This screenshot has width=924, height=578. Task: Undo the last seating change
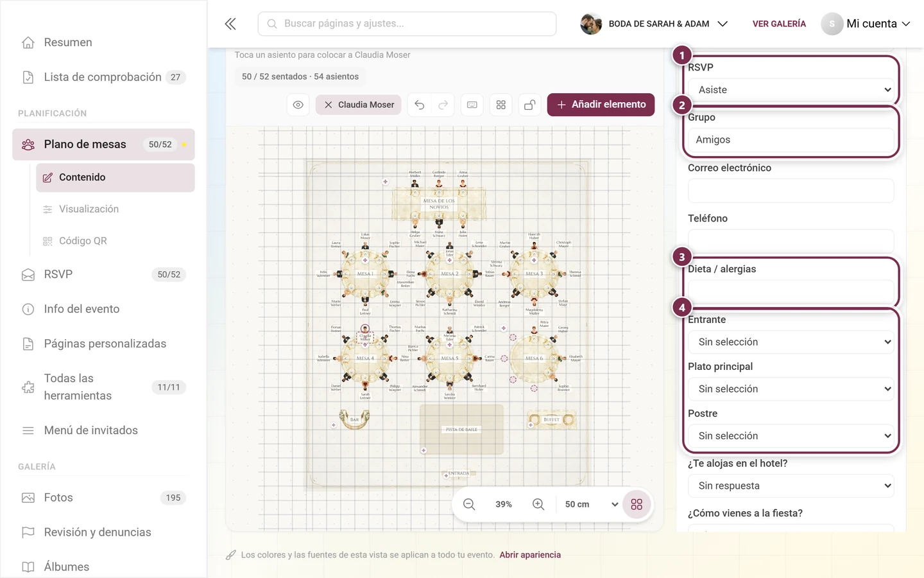pos(420,105)
